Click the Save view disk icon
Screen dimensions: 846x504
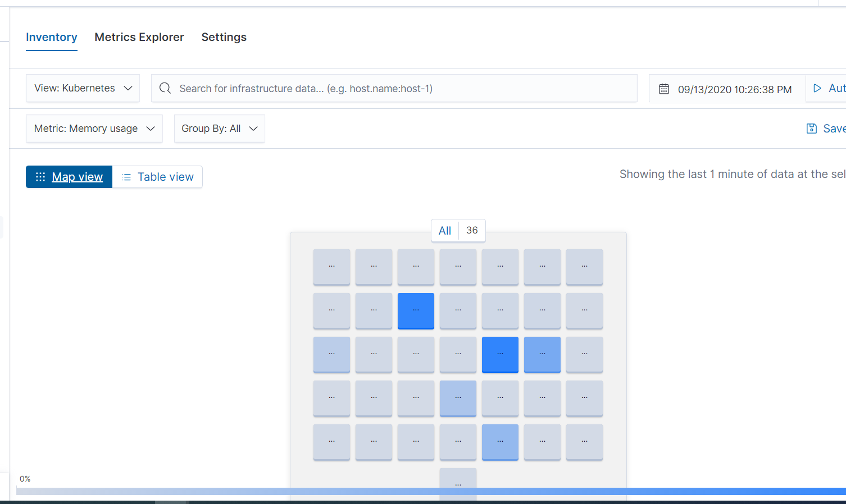812,129
